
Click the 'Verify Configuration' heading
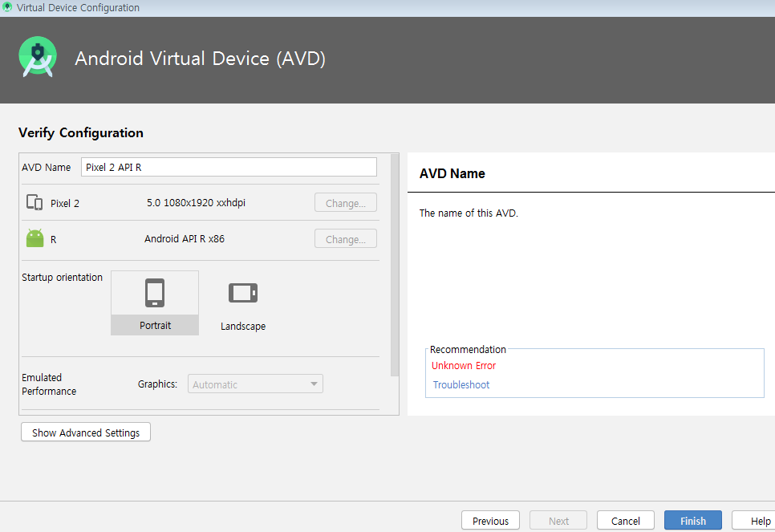click(81, 132)
